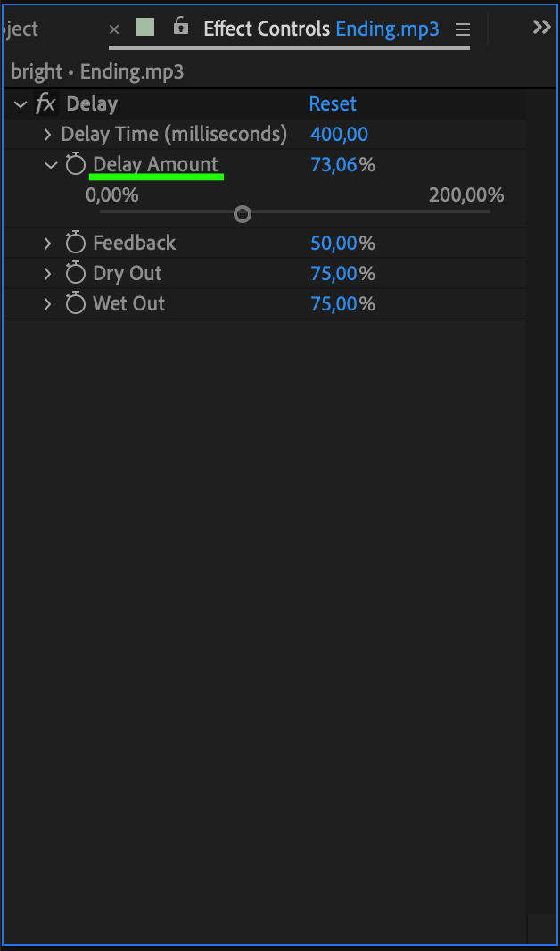Expand the Wet Out property
Image resolution: width=560 pixels, height=951 pixels.
(x=48, y=304)
